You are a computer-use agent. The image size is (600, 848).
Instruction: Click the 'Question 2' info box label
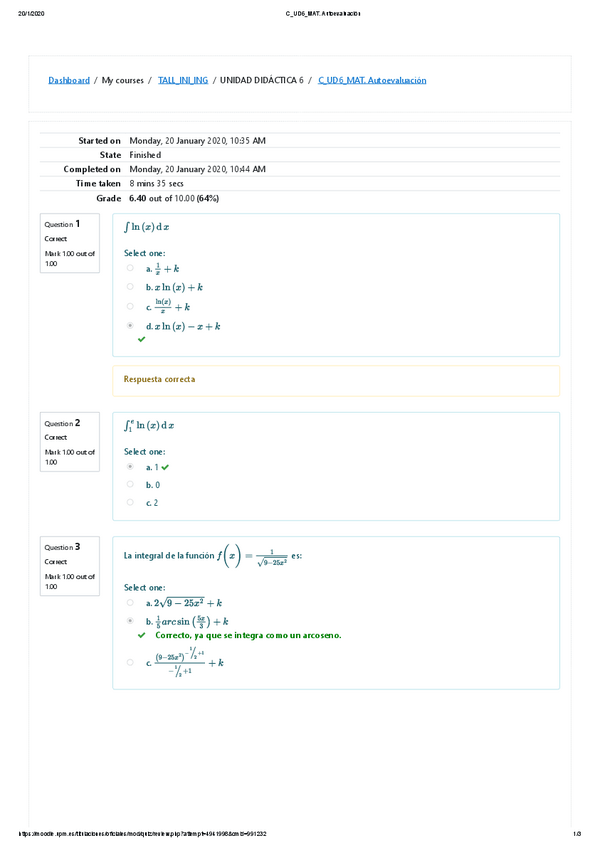62,423
